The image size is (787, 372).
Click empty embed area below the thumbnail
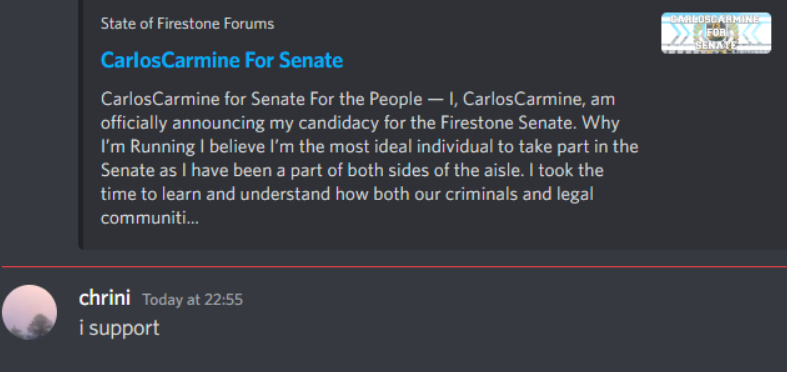tap(713, 151)
